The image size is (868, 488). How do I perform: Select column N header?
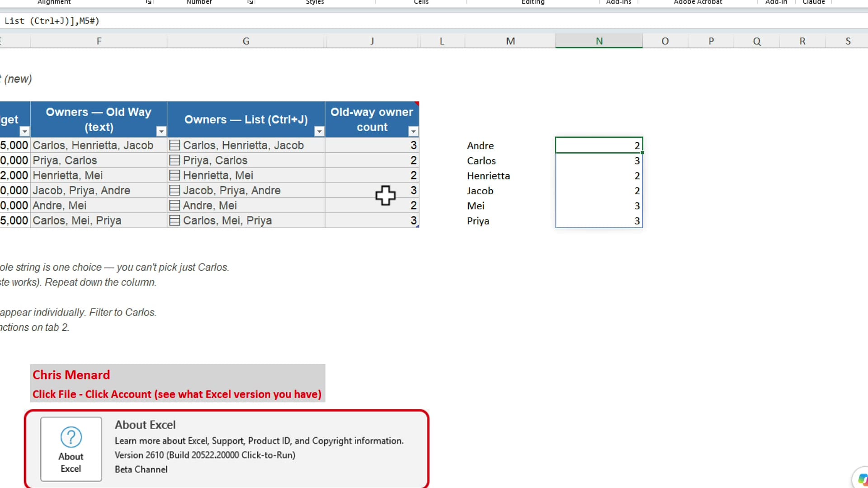[599, 41]
